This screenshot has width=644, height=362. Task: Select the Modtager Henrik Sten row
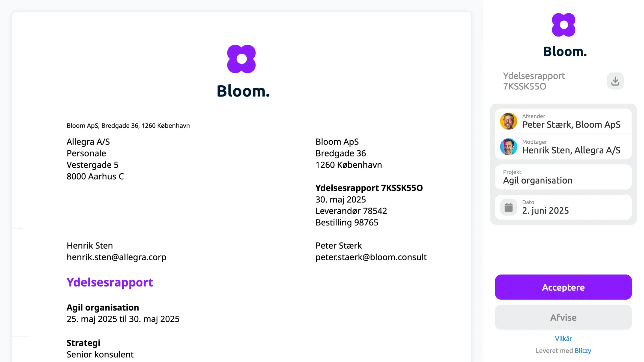point(563,147)
